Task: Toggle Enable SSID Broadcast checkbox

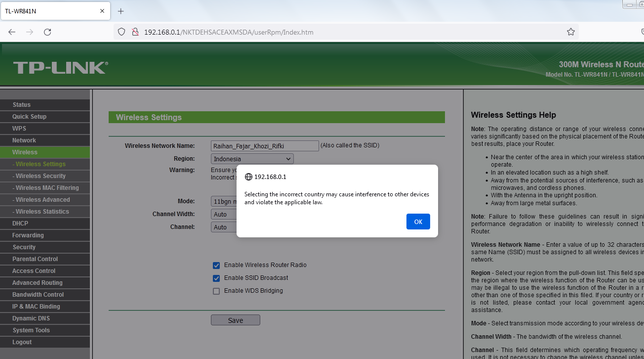Action: [x=216, y=278]
